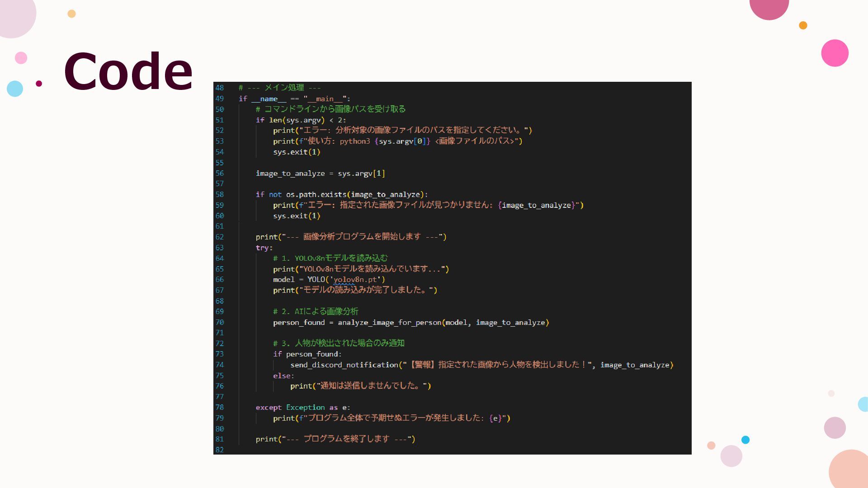Click the small orange dot near top right
Viewport: 868px width, 488px height.
(803, 25)
